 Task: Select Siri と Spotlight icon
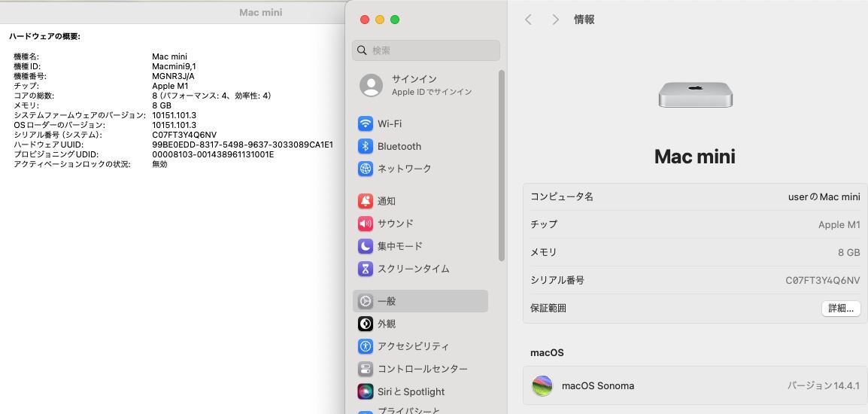(366, 391)
